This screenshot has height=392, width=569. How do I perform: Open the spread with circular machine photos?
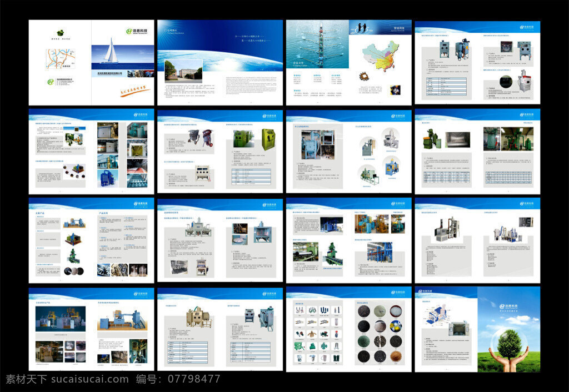click(x=349, y=152)
